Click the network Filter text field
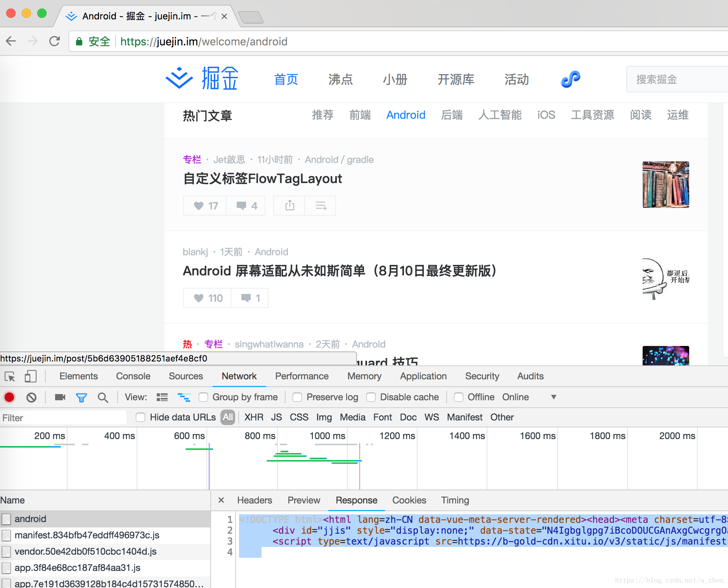Image resolution: width=728 pixels, height=588 pixels. (64, 418)
